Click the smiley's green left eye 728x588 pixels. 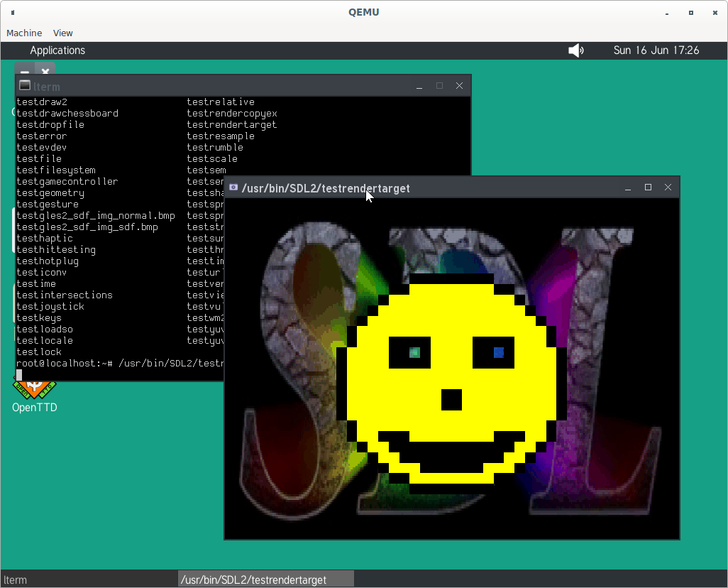click(x=414, y=353)
